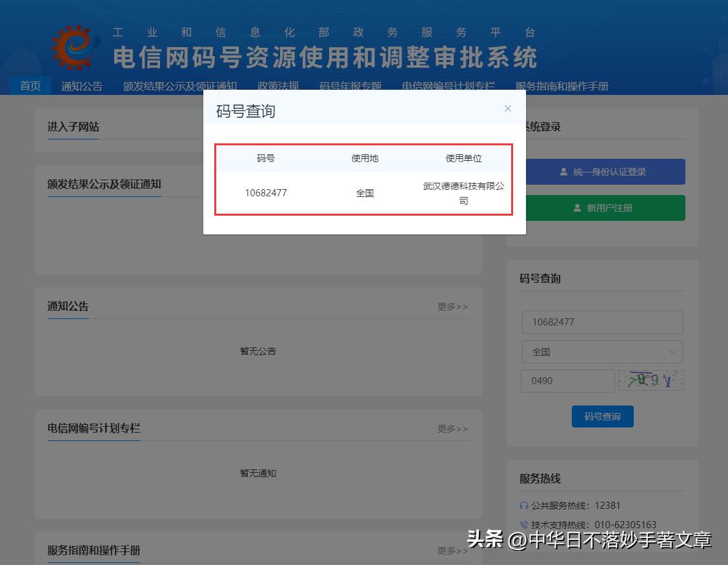Image resolution: width=728 pixels, height=565 pixels.
Task: Click the 10682477 number input field
Action: point(602,322)
